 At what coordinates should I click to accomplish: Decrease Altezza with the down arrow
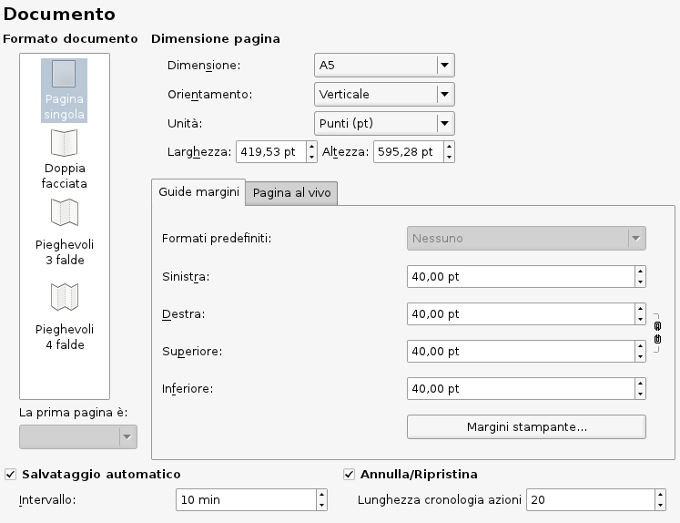(449, 157)
